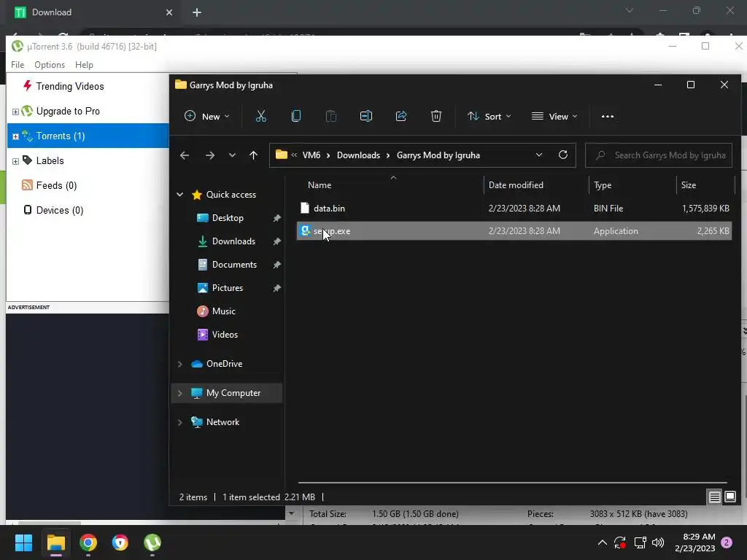
Task: Open the uTorrent Options menu
Action: click(x=50, y=65)
